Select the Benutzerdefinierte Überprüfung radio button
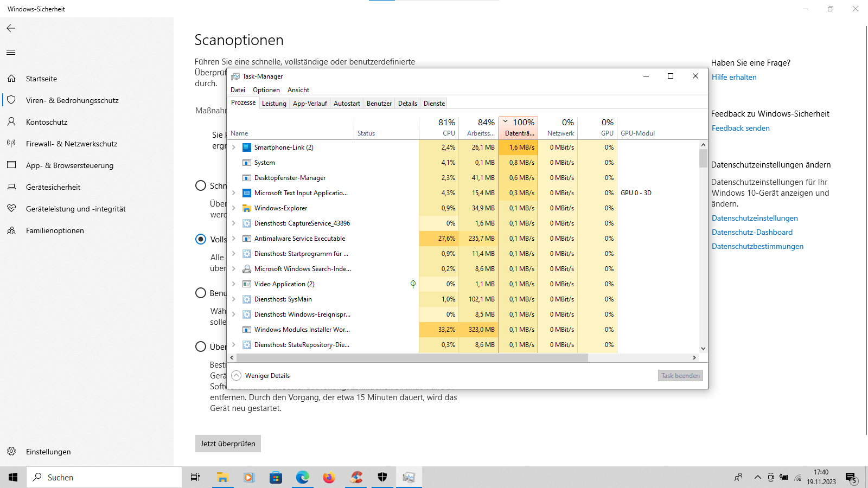The image size is (868, 488). click(x=201, y=293)
